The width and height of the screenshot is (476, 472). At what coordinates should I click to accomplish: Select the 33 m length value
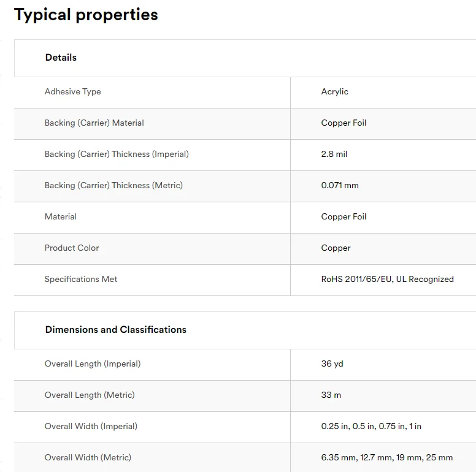331,395
